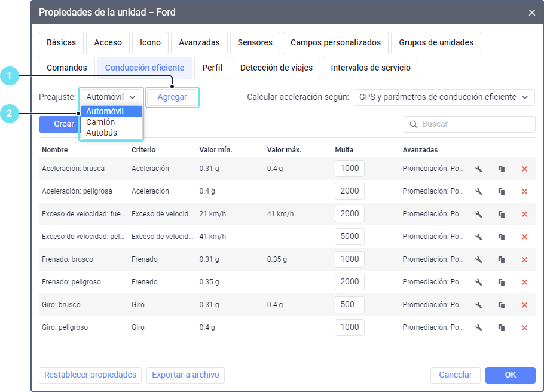The height and width of the screenshot is (392, 544).
Task: Click the Agregar preset button
Action: coord(172,97)
